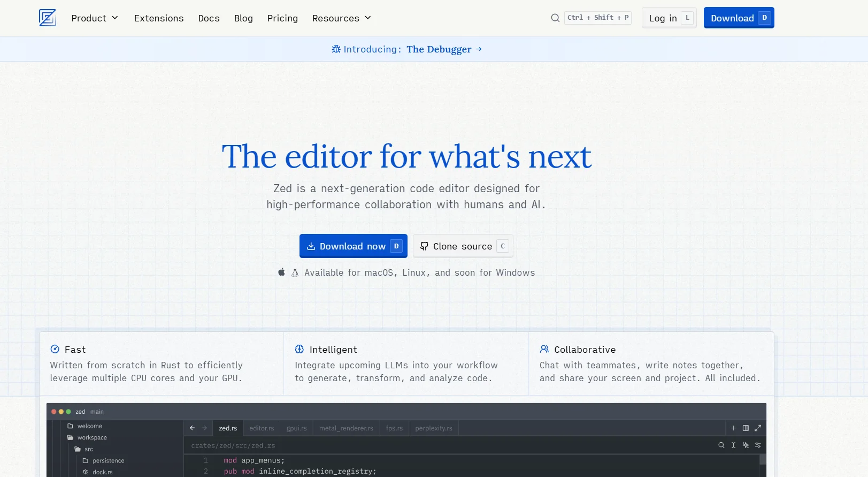This screenshot has width=868, height=477.
Task: Click the split pane icon in the editor
Action: point(746,428)
